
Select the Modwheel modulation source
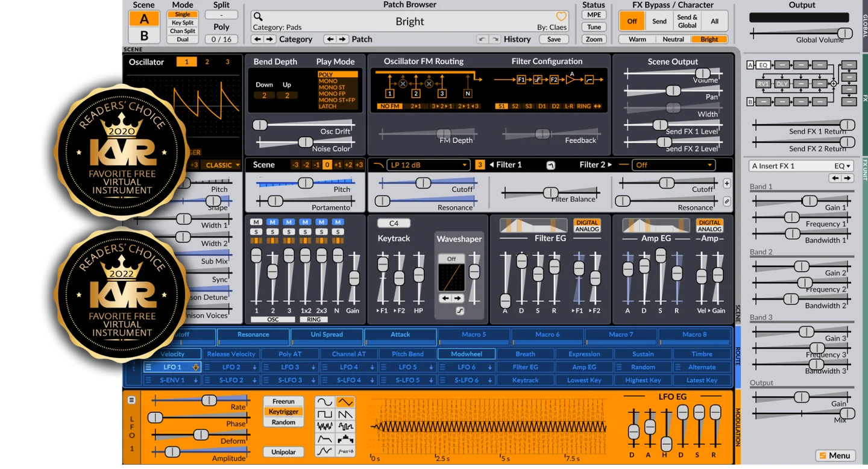point(467,354)
